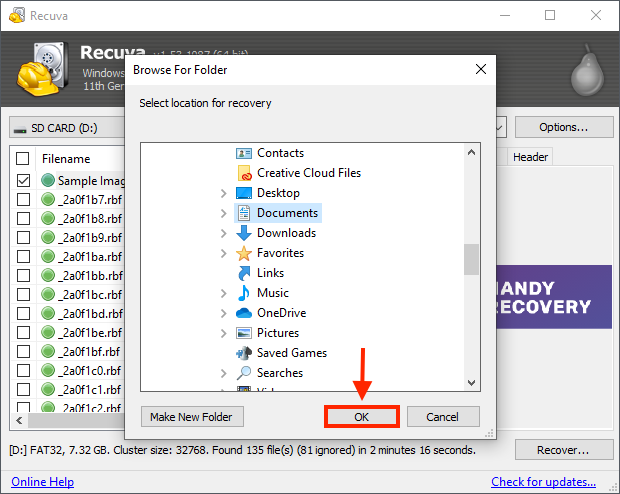Click the folder tree vertical scrollbar thumb
The height and width of the screenshot is (494, 620).
pyautogui.click(x=471, y=259)
